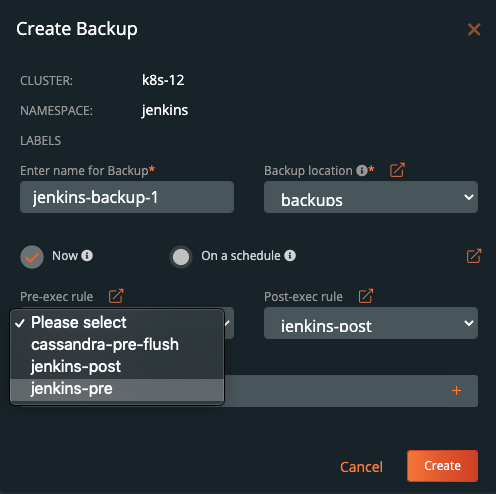Click the schedule policy external link icon

(x=474, y=256)
